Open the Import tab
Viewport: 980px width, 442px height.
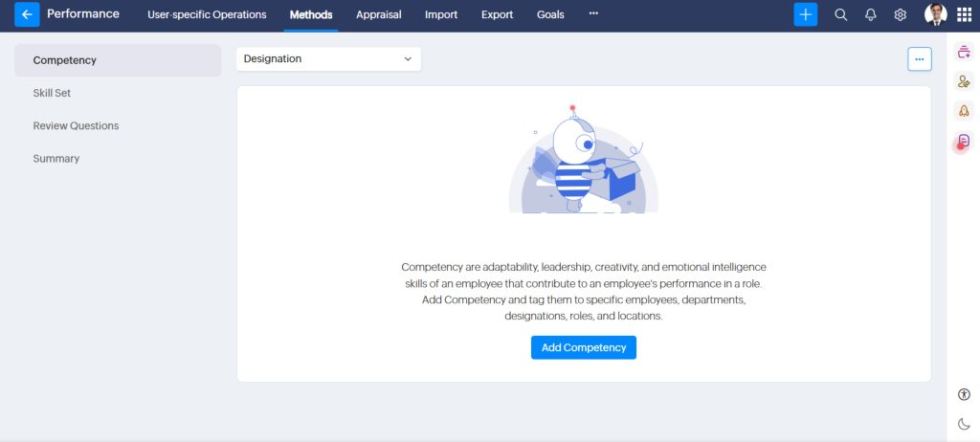[x=441, y=15]
